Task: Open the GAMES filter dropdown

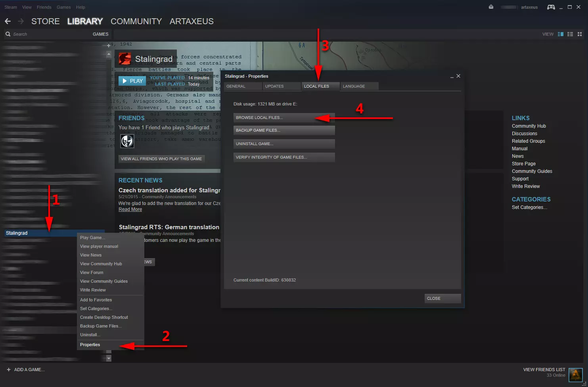Action: pos(100,34)
